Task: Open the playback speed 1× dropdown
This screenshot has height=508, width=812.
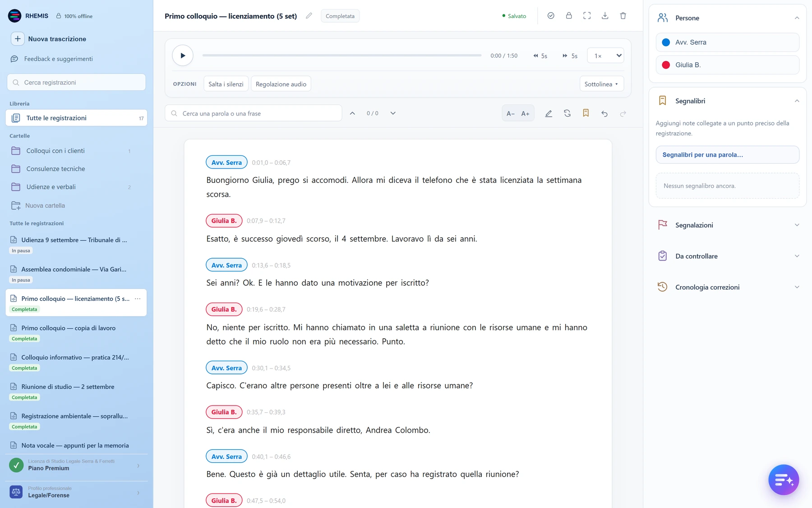Action: point(605,56)
